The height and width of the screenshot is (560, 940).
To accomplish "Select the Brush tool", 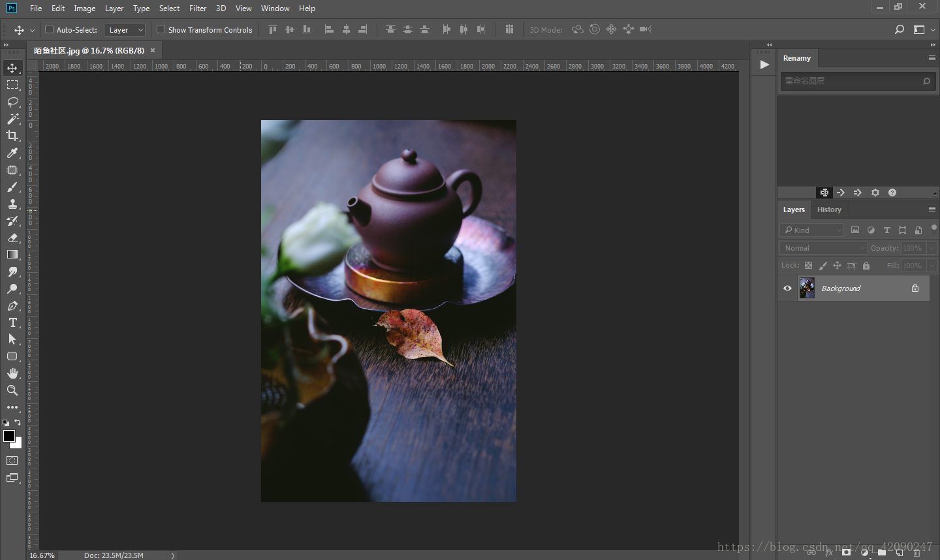I will coord(12,187).
